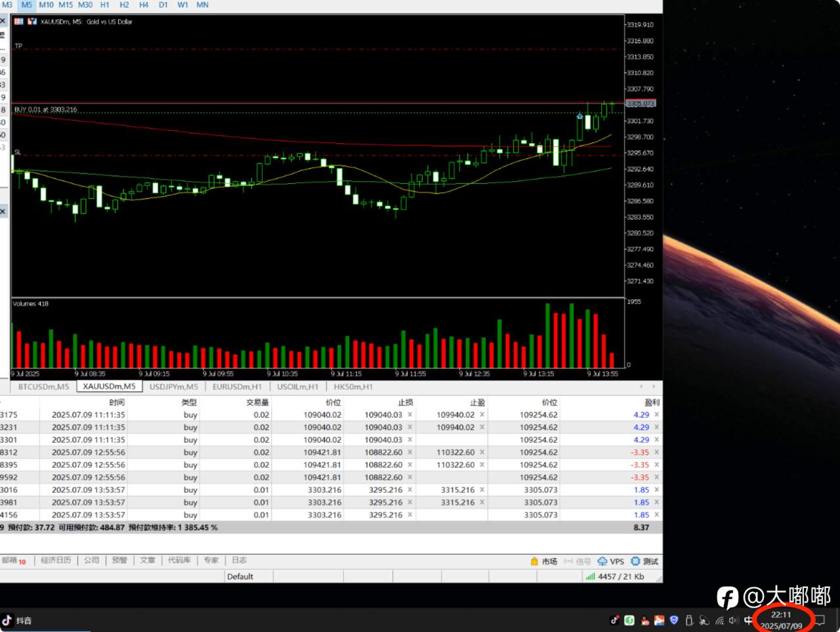The width and height of the screenshot is (840, 632).
Task: Open the 日志 (journal) terminal tab
Action: coord(239,560)
